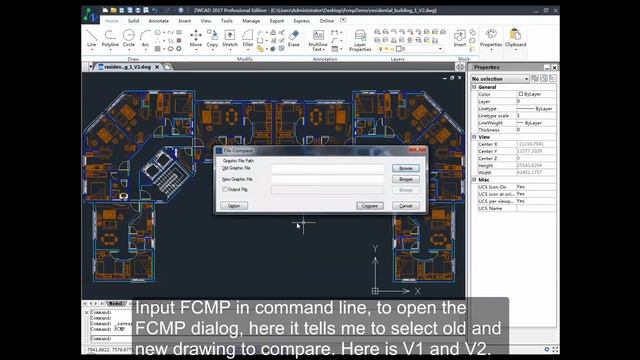Open the Insert ribbon tab

[184, 20]
